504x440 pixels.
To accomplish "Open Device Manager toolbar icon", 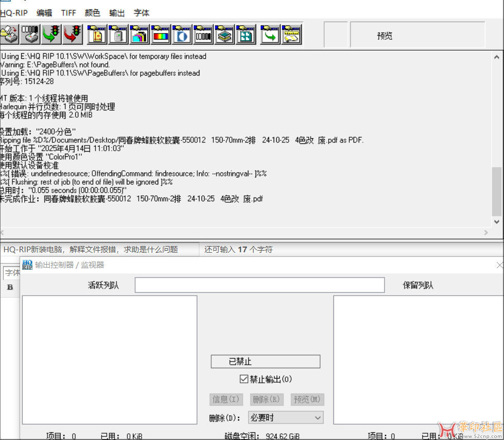I will [x=119, y=34].
